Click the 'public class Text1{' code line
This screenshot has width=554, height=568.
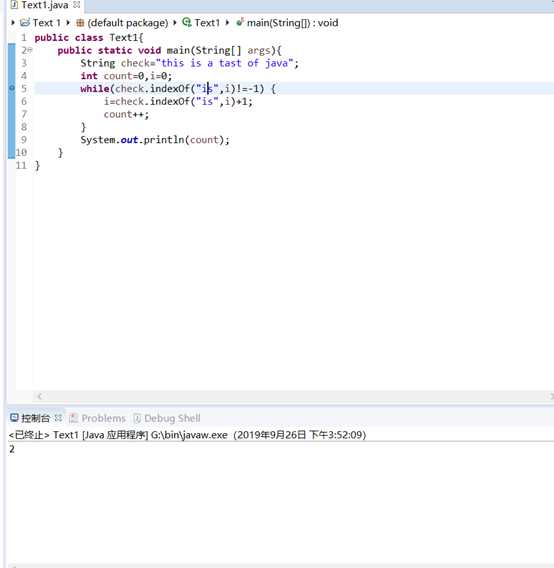[89, 38]
